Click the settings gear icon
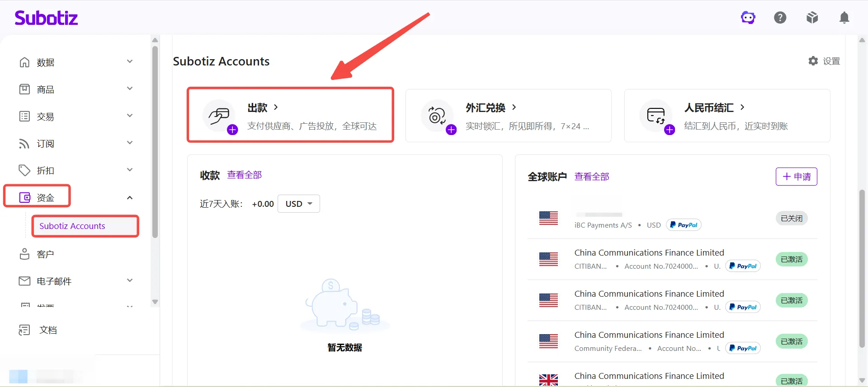 click(x=813, y=61)
